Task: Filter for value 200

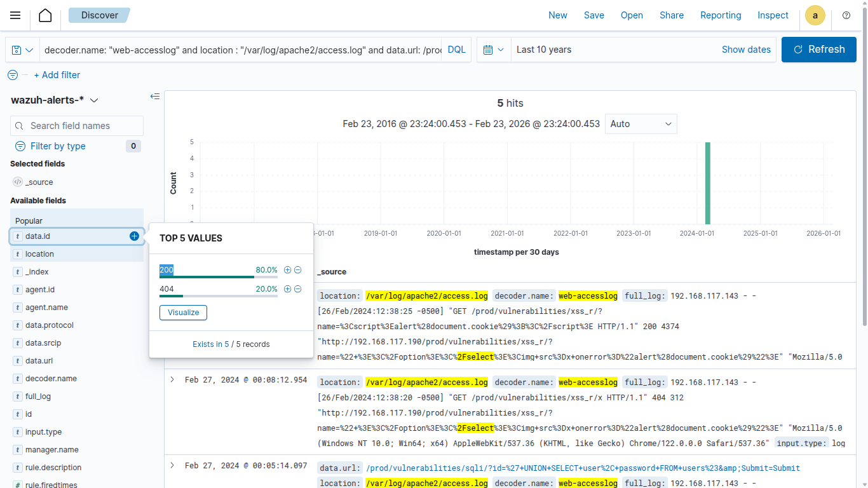Action: point(287,270)
